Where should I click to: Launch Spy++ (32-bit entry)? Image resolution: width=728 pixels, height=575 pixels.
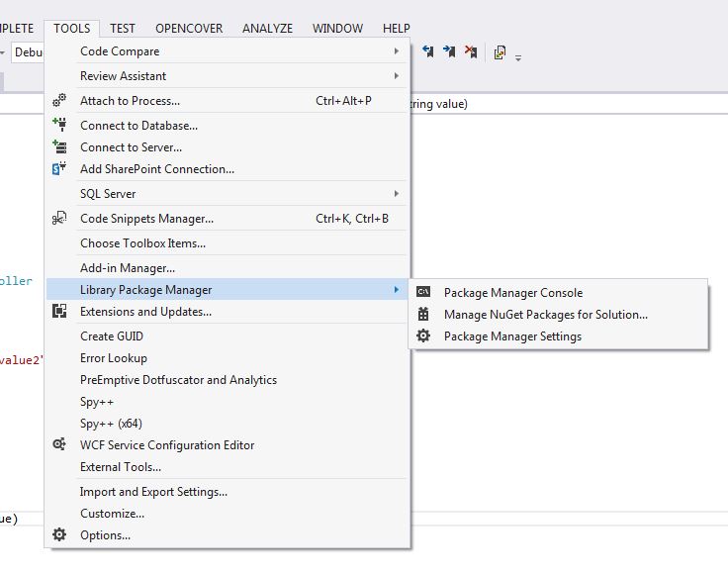227,402
